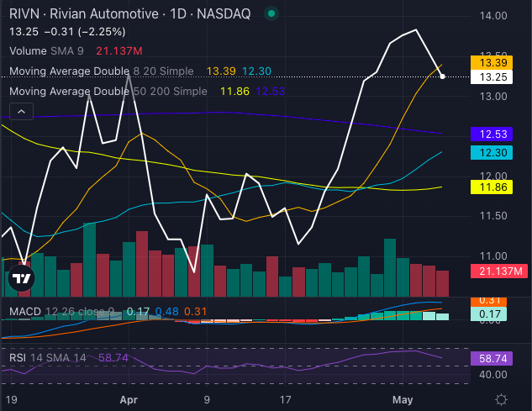The image size is (532, 411).
Task: Click the −0.31 (−2.25%) change value
Action: [85, 32]
